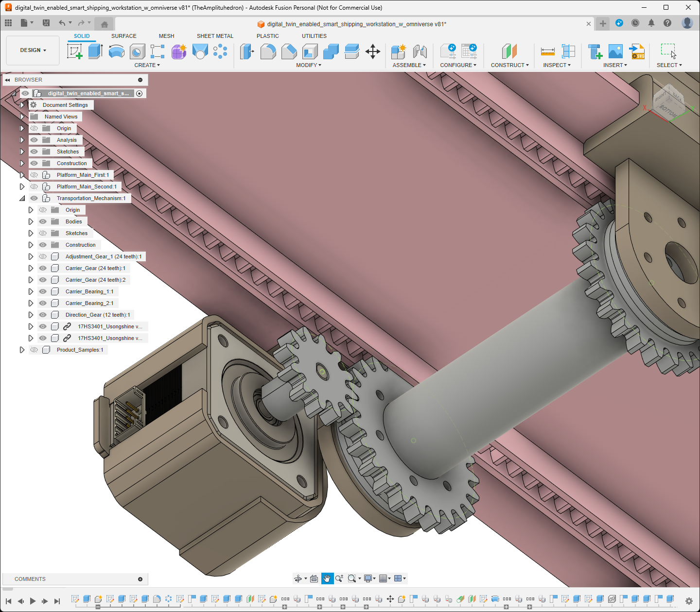Select the Insert Derive tool
This screenshot has width=700, height=612.
[x=595, y=51]
